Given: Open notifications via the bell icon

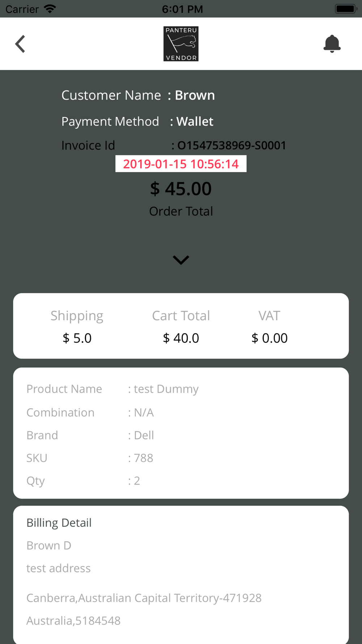Looking at the screenshot, I should (332, 44).
